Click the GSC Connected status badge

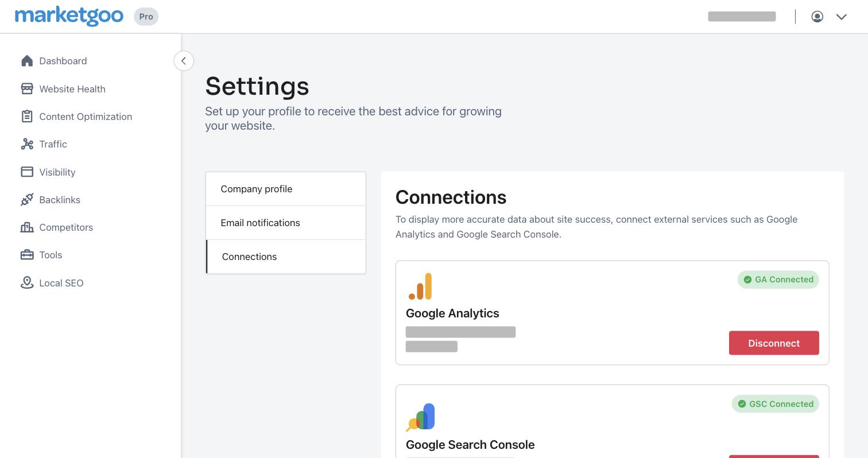(x=776, y=403)
